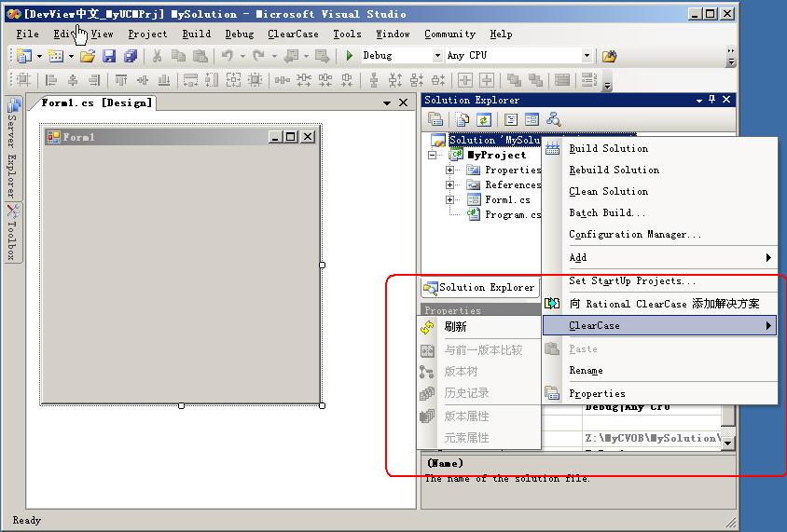Open the Community menu

(x=449, y=34)
